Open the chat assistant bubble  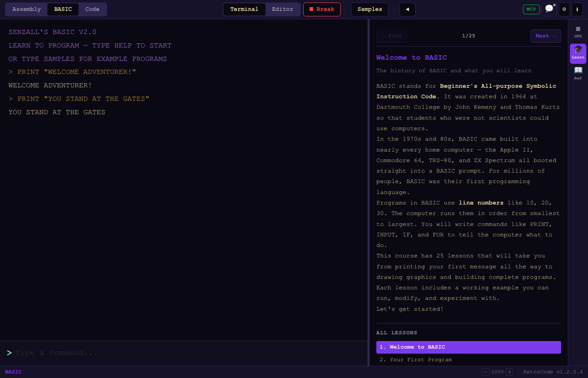pos(549,9)
